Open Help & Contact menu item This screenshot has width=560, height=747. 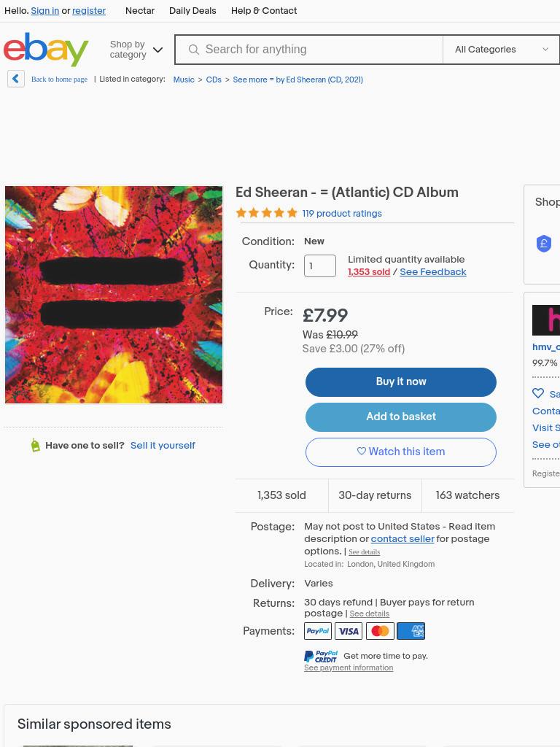(264, 10)
